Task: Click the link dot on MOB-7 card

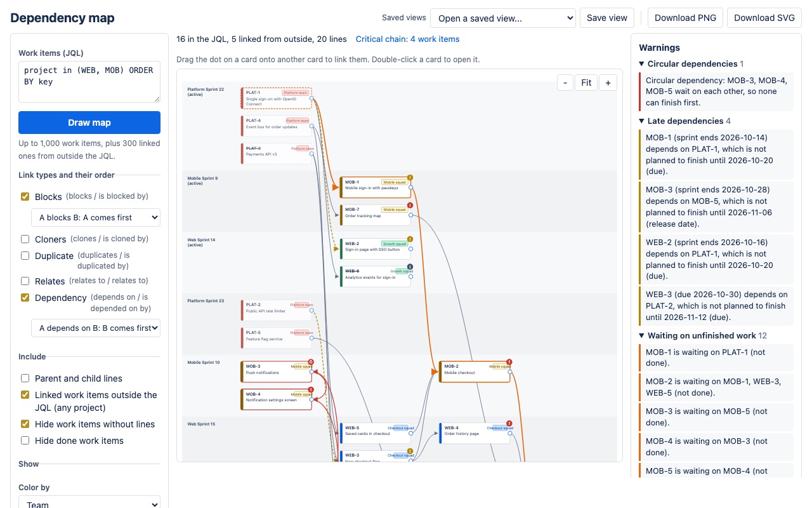Action: click(410, 215)
